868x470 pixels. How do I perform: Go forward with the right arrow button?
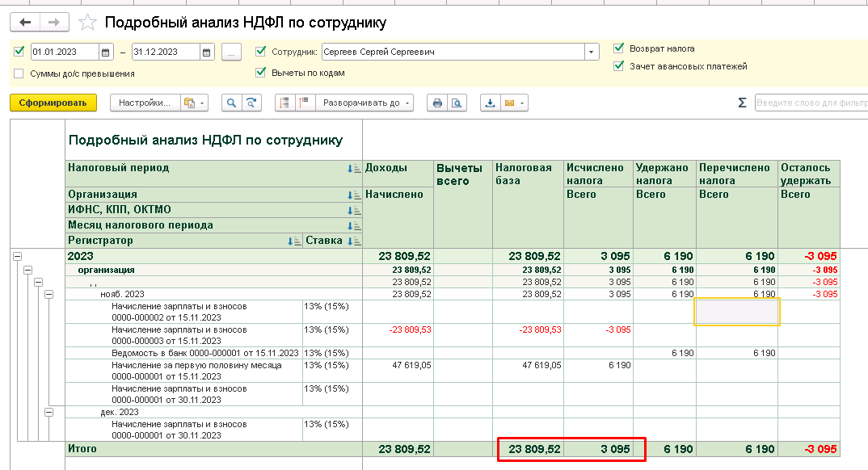(53, 22)
